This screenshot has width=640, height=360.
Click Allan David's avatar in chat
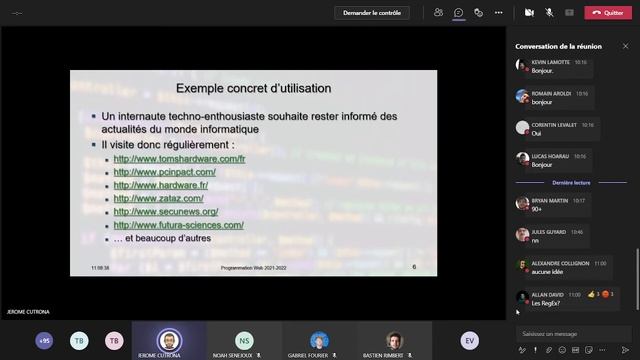[x=522, y=297]
